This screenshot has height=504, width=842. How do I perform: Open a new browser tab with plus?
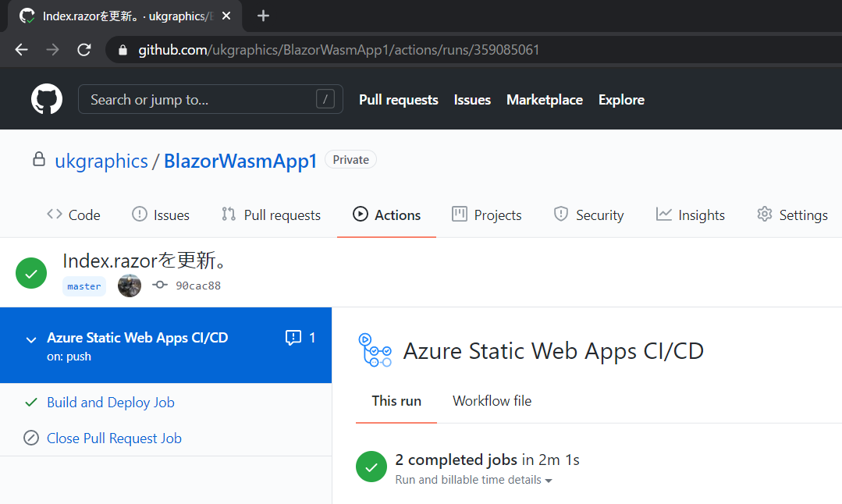pos(263,16)
